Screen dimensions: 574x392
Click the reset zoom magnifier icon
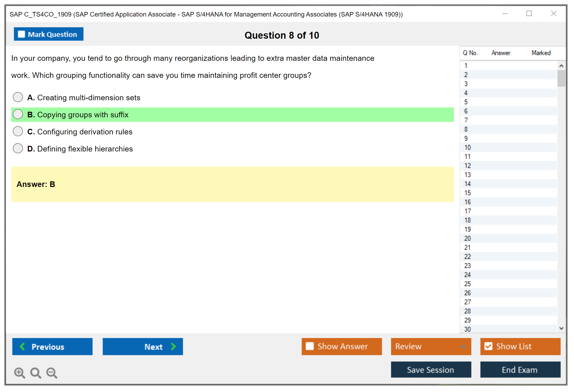35,372
